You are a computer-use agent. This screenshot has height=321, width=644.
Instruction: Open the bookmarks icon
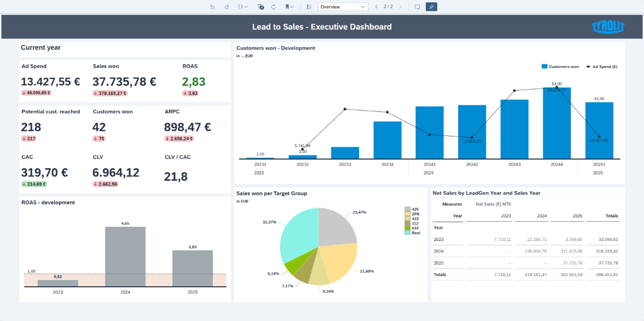tap(287, 6)
